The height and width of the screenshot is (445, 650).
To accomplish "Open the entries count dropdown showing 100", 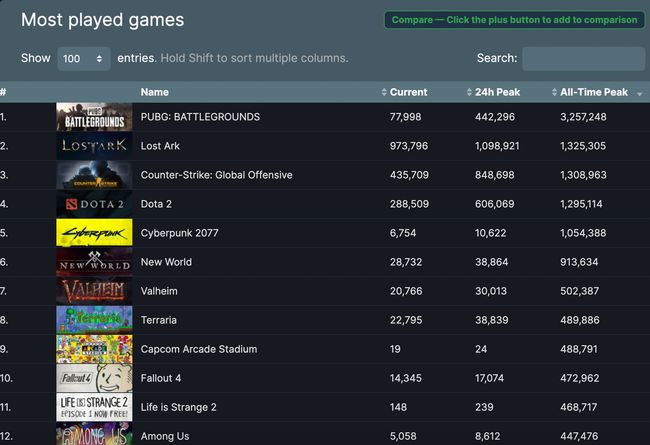I will point(84,59).
